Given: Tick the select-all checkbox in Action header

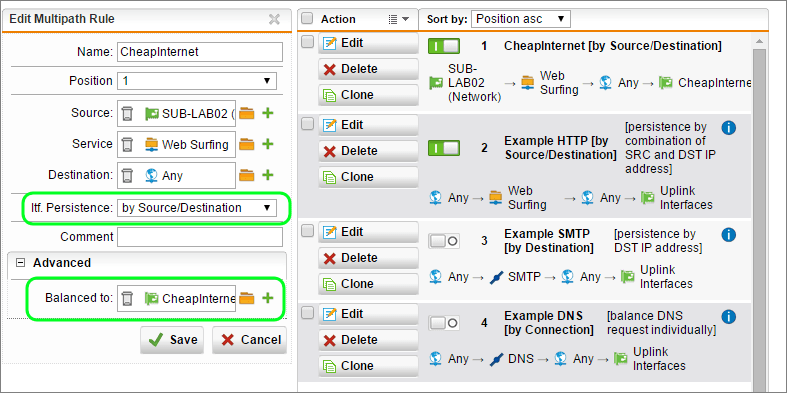Looking at the screenshot, I should coord(307,19).
